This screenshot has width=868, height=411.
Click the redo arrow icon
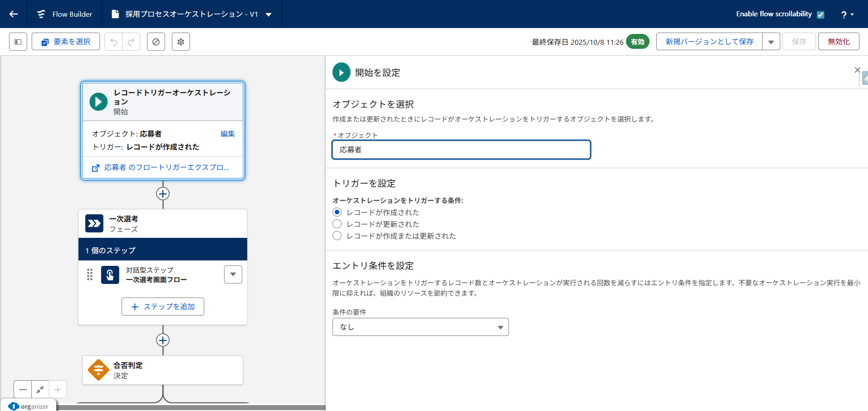click(131, 42)
